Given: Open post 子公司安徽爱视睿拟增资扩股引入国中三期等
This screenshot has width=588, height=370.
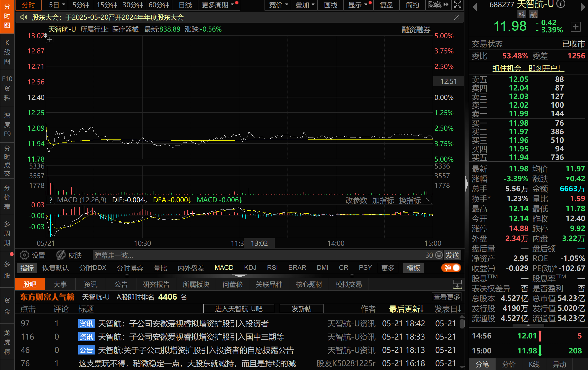Looking at the screenshot, I should coord(191,337).
